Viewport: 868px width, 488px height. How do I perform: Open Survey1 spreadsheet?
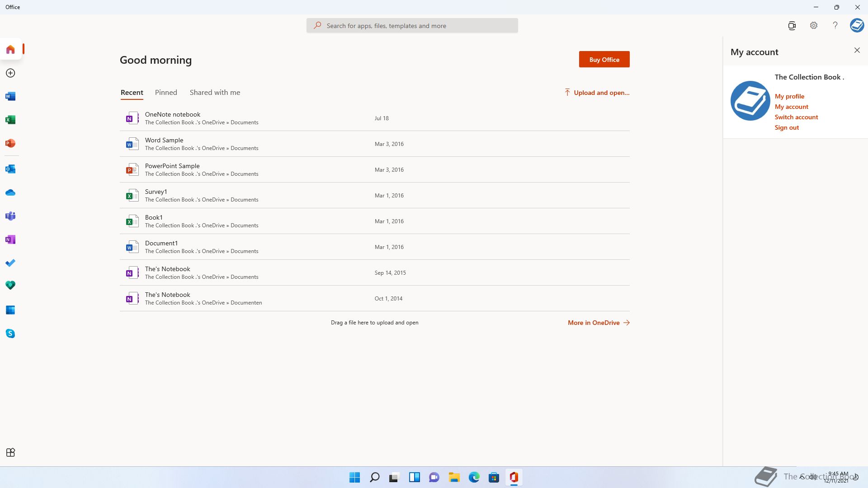(x=374, y=195)
